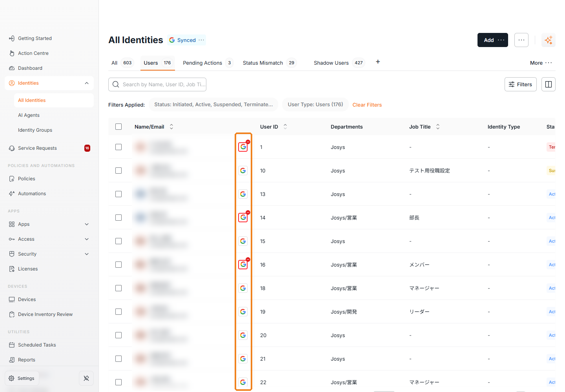This screenshot has height=392, width=565.
Task: Open the More tabs dropdown
Action: [x=541, y=63]
